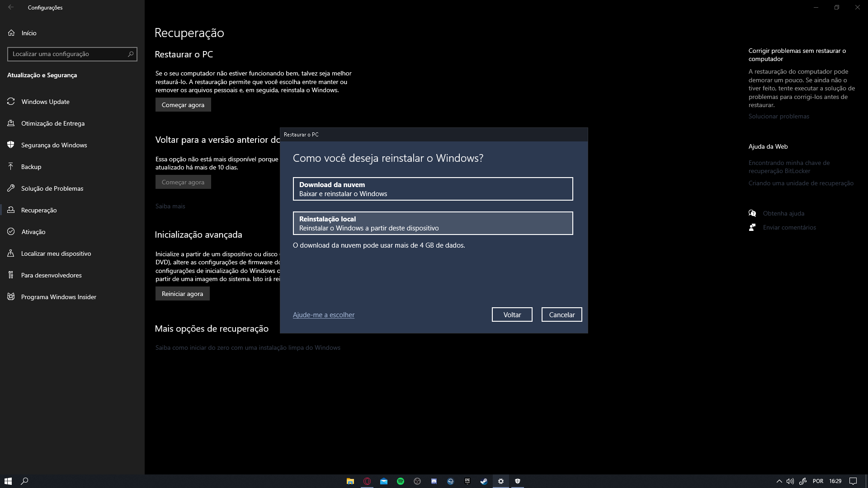Open taskbar search

(25, 481)
